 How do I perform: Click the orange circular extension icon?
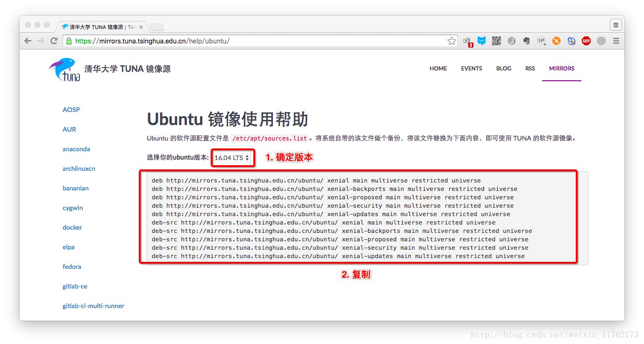pos(556,41)
